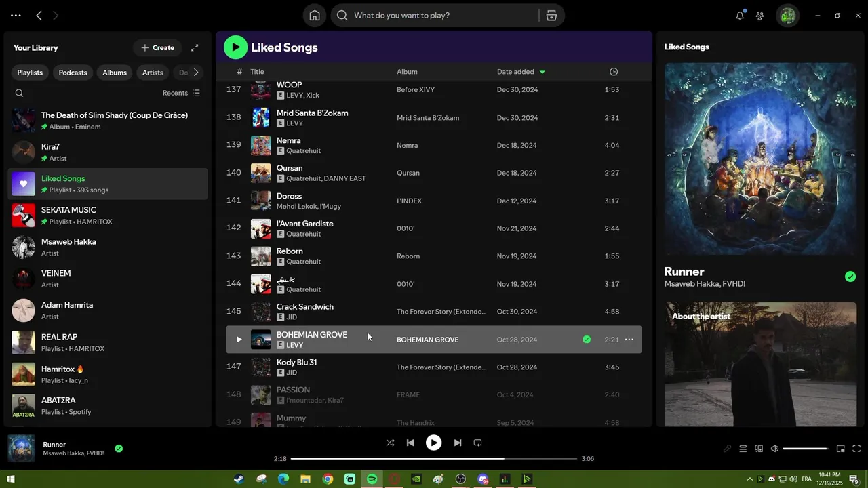Open the user profile avatar menu
Viewport: 868px width, 488px height.
coord(788,16)
